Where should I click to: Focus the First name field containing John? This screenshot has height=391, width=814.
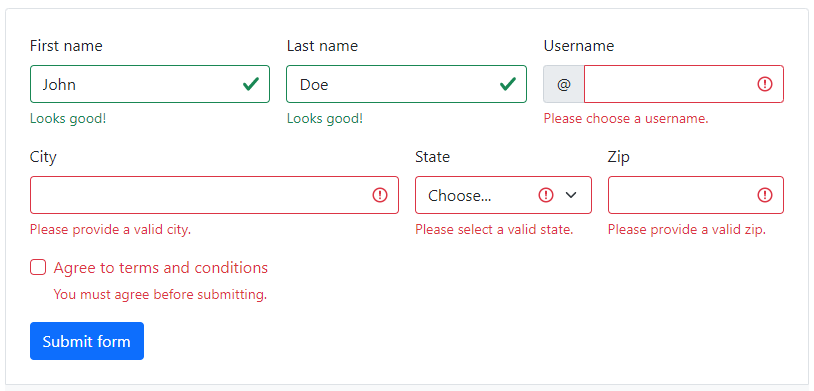[x=150, y=84]
